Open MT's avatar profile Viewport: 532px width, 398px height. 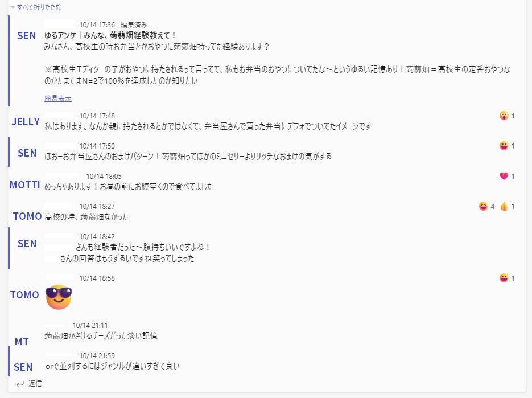click(x=22, y=341)
